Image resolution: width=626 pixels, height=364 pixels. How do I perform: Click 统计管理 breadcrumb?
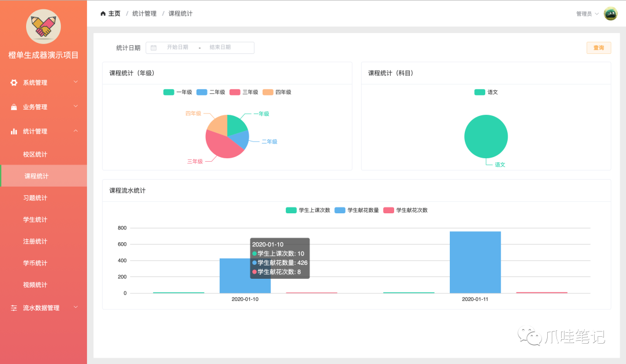[144, 13]
